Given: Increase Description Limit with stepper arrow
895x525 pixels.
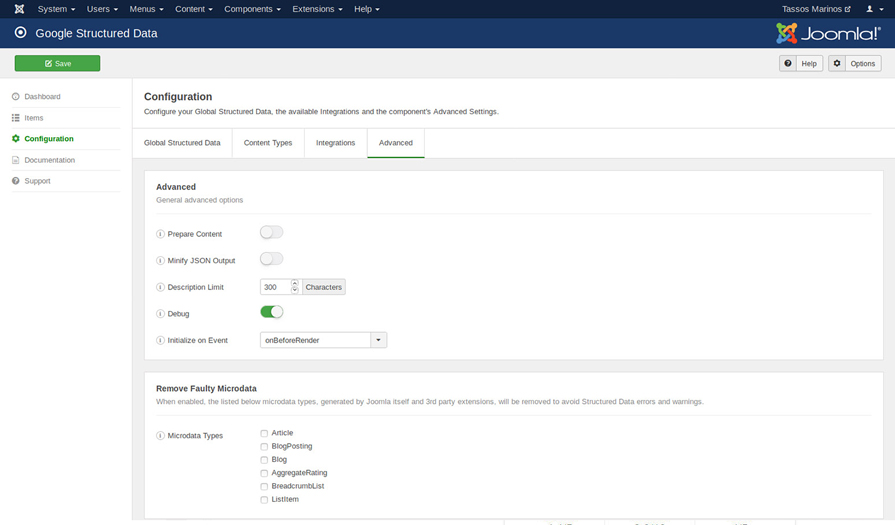Looking at the screenshot, I should click(295, 283).
